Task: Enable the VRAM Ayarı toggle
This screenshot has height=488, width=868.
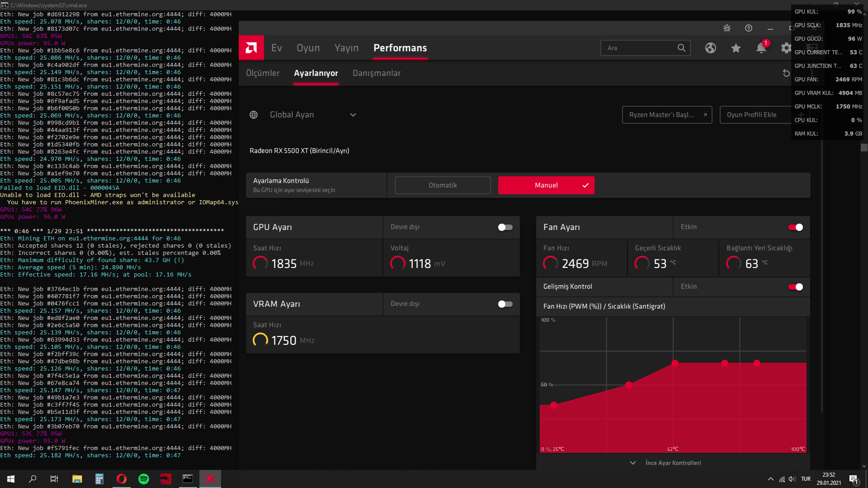Action: [505, 304]
